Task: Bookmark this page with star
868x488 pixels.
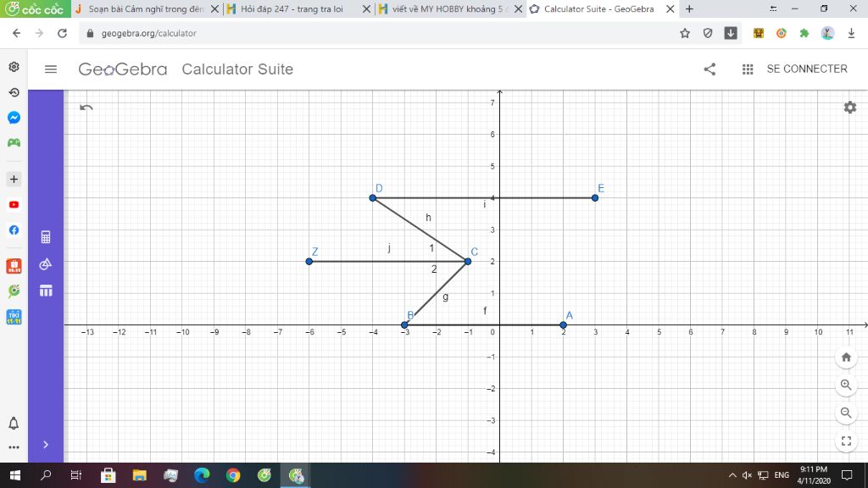Action: [x=685, y=33]
